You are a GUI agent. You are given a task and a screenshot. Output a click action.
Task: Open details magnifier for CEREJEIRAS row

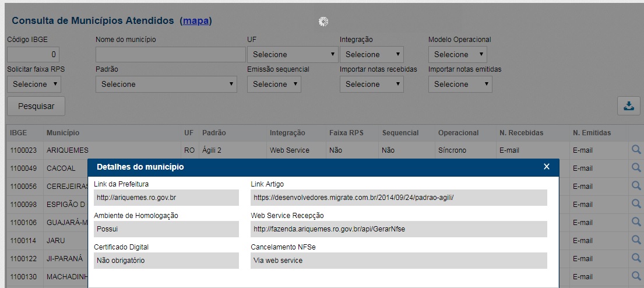coord(636,186)
